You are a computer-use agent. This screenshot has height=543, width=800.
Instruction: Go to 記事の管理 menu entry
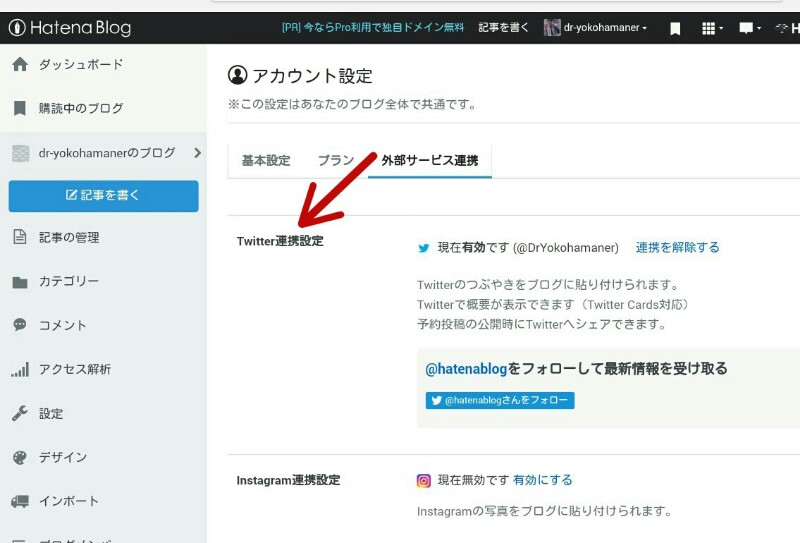click(x=69, y=237)
